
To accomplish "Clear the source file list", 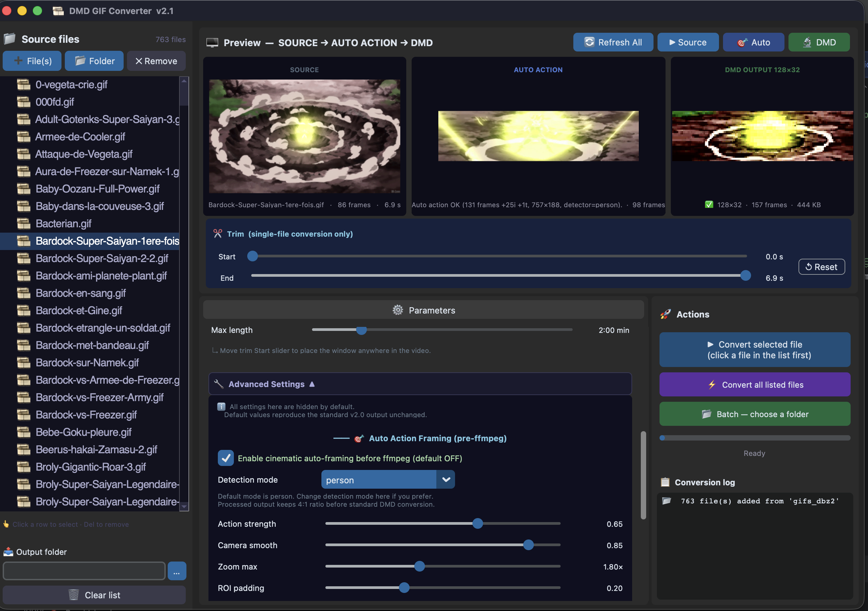I will (94, 595).
